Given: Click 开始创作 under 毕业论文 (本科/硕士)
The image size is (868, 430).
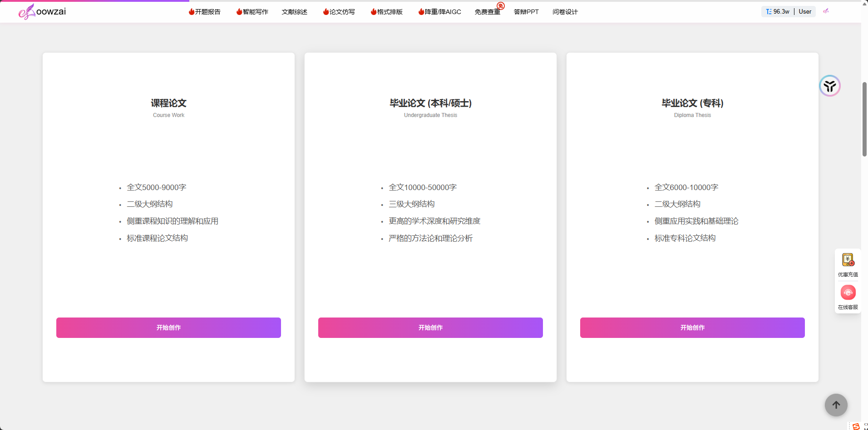Looking at the screenshot, I should click(x=430, y=327).
